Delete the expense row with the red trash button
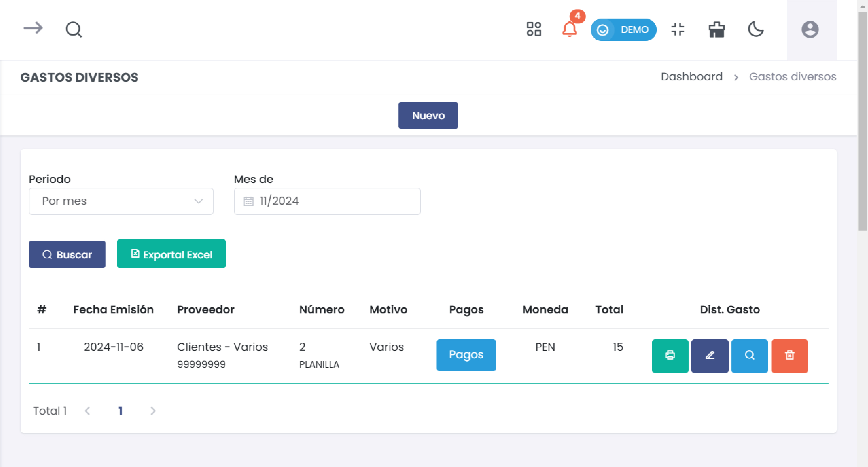Screen dimensions: 868x467 tap(789, 356)
